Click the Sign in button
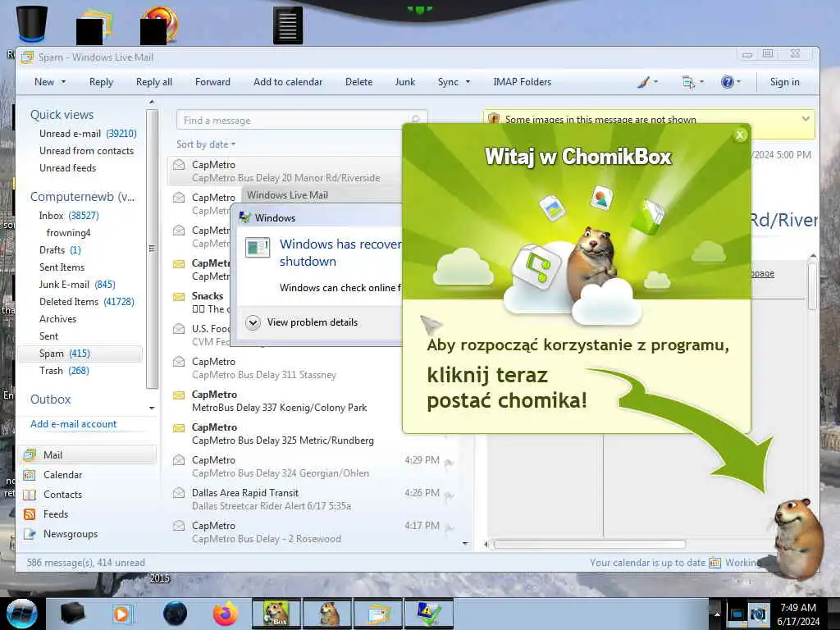Screen dimensions: 840x630 [x=785, y=82]
